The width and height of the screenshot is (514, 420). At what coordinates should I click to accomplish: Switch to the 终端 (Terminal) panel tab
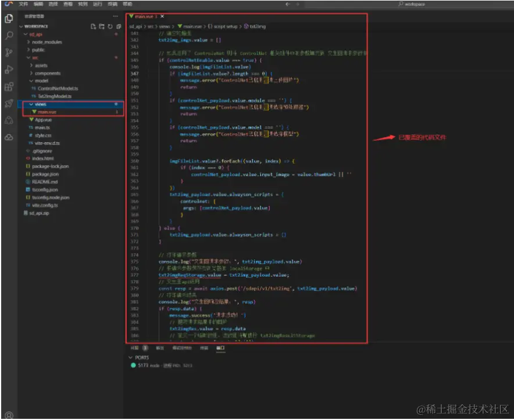tap(204, 348)
